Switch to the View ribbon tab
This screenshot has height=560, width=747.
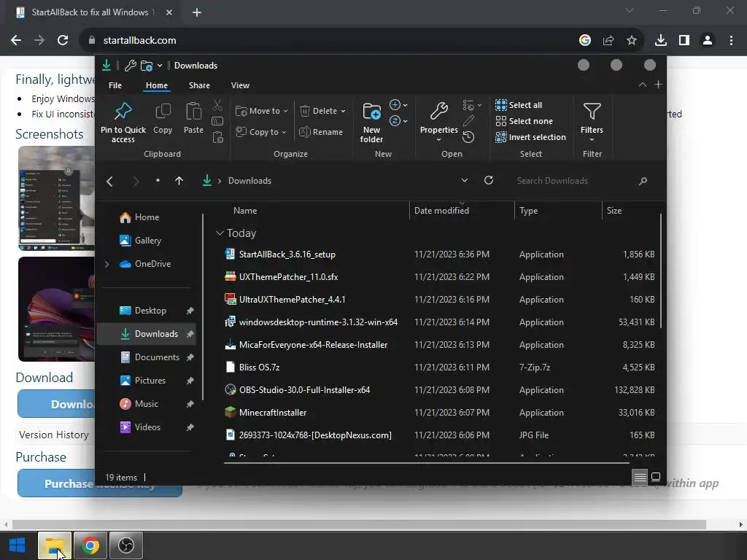(x=240, y=85)
